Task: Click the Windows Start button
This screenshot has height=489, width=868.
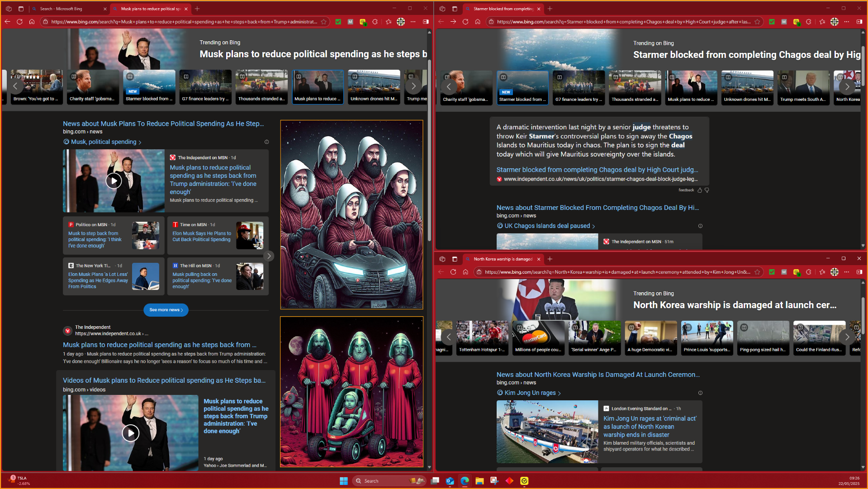Action: [344, 481]
